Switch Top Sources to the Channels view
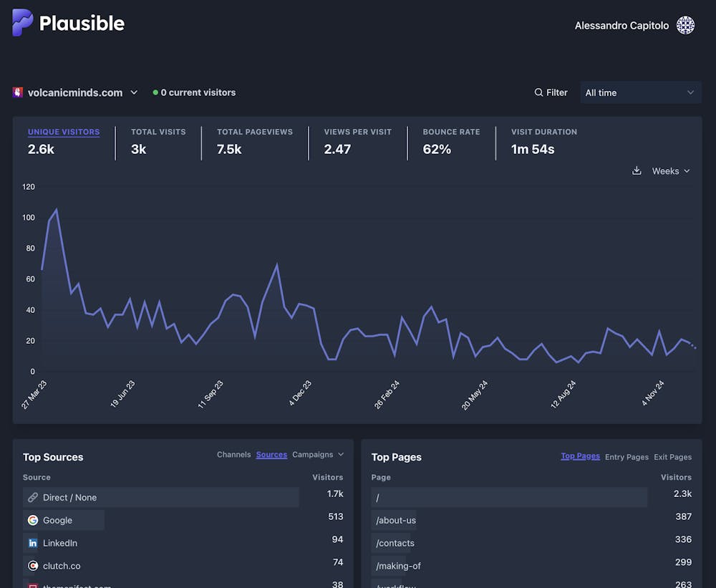This screenshot has width=716, height=588. pyautogui.click(x=233, y=454)
